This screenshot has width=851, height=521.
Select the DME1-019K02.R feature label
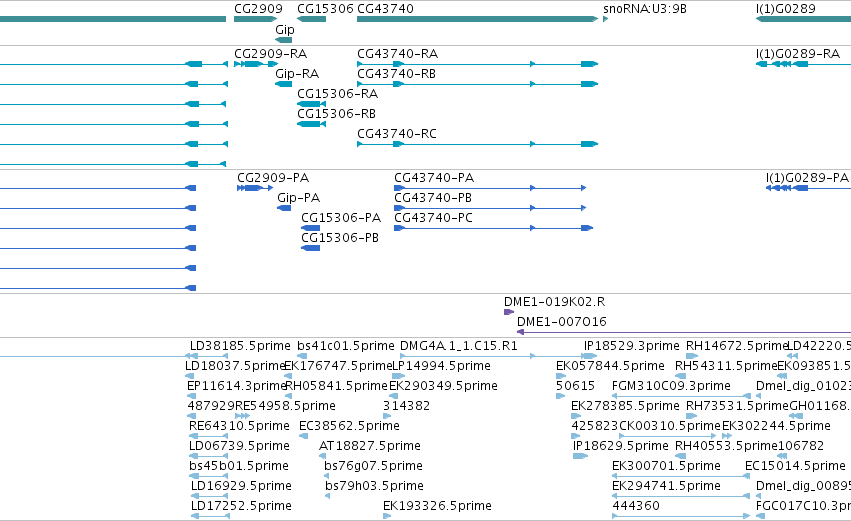(554, 302)
